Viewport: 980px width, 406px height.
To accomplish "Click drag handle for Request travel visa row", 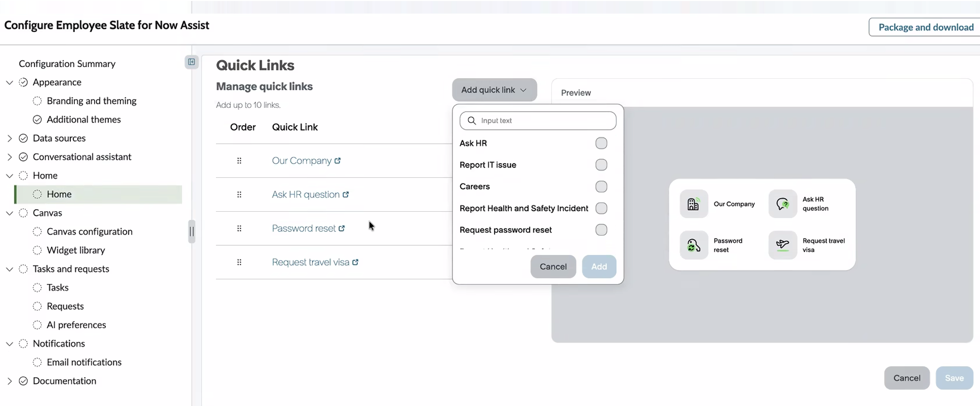I will (239, 262).
